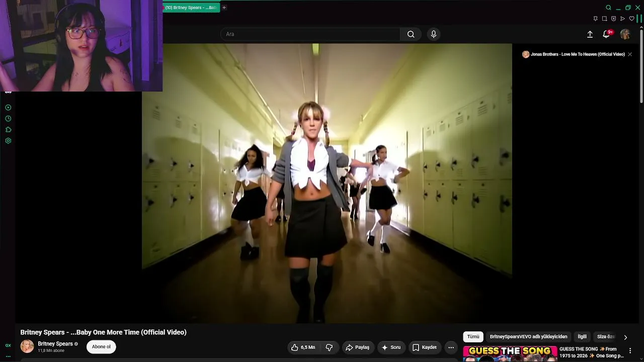
Task: Save the video with Kaydet
Action: [x=425, y=347]
